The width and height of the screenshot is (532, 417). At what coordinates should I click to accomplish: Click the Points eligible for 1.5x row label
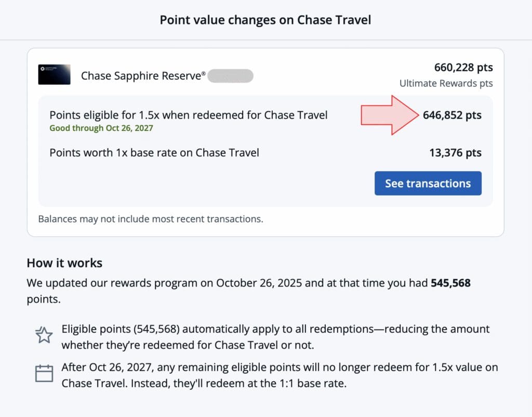coord(189,115)
